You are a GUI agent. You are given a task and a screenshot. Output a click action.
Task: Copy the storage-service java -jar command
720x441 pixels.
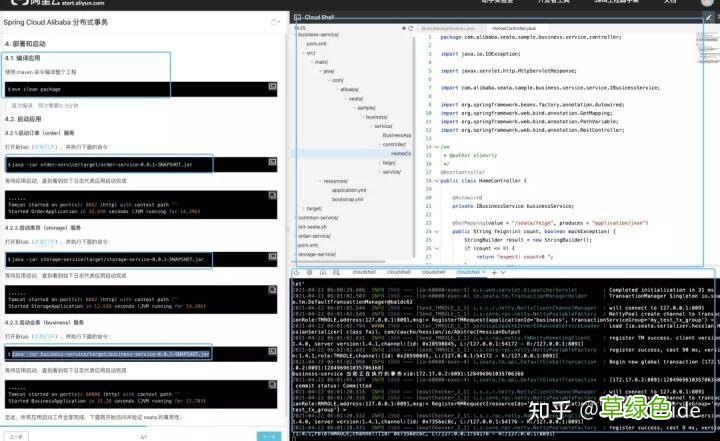click(x=272, y=256)
